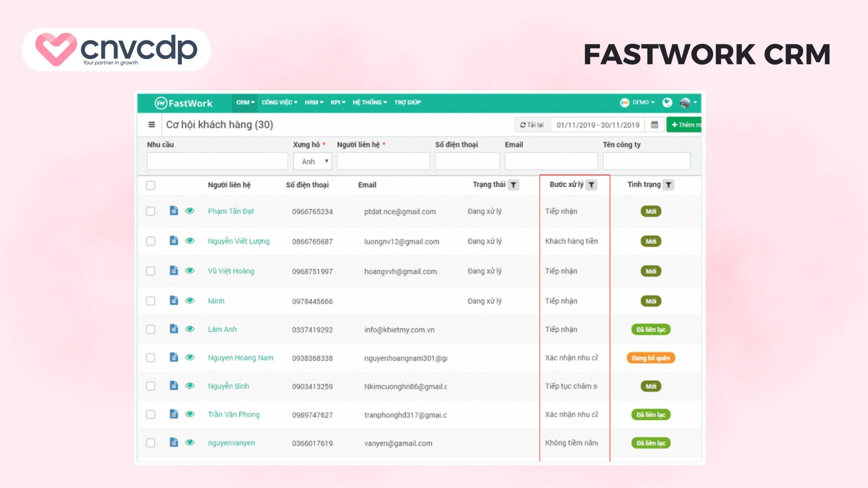Open the document detail icon for Phạm Tấn Đạt
This screenshot has width=868, height=488.
(x=174, y=210)
